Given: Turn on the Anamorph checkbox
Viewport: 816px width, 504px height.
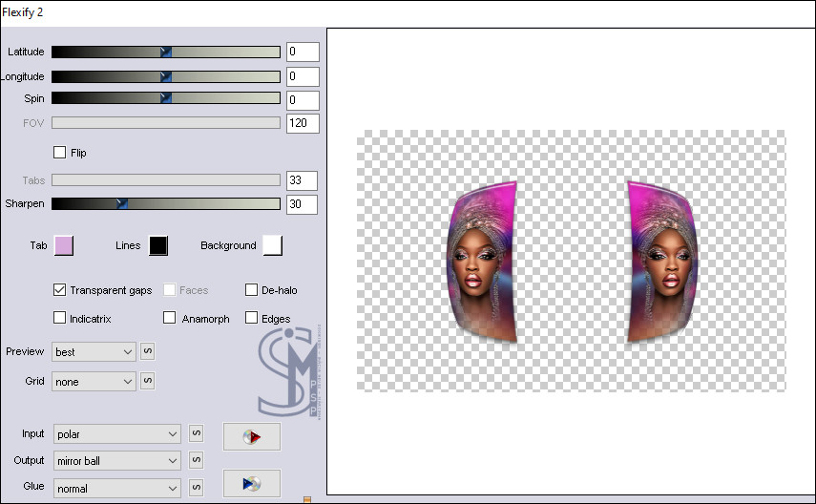Looking at the screenshot, I should [x=170, y=318].
